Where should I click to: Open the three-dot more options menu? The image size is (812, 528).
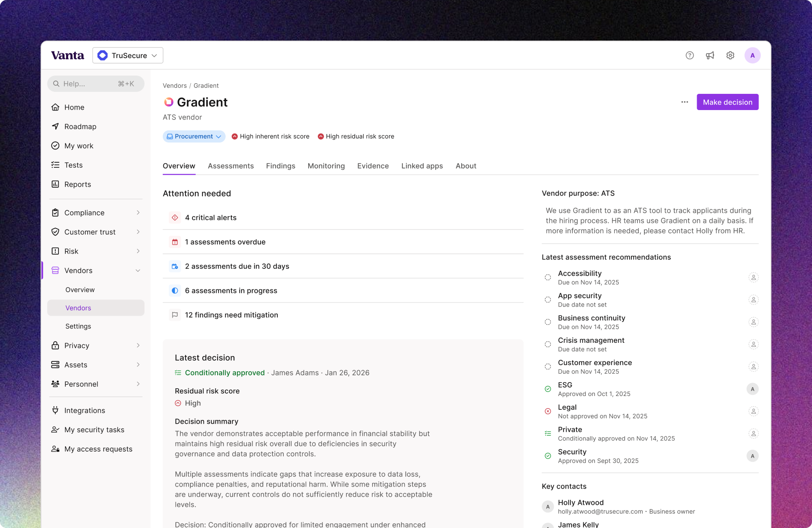685,102
